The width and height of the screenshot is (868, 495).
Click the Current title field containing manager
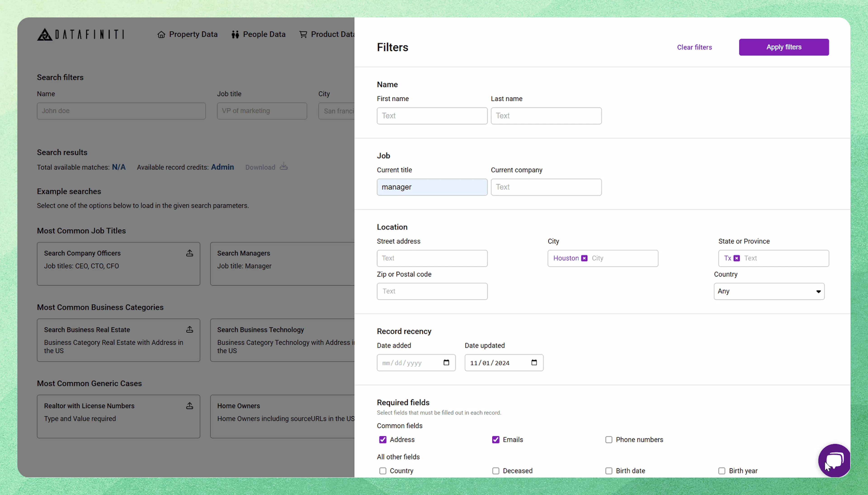point(432,187)
